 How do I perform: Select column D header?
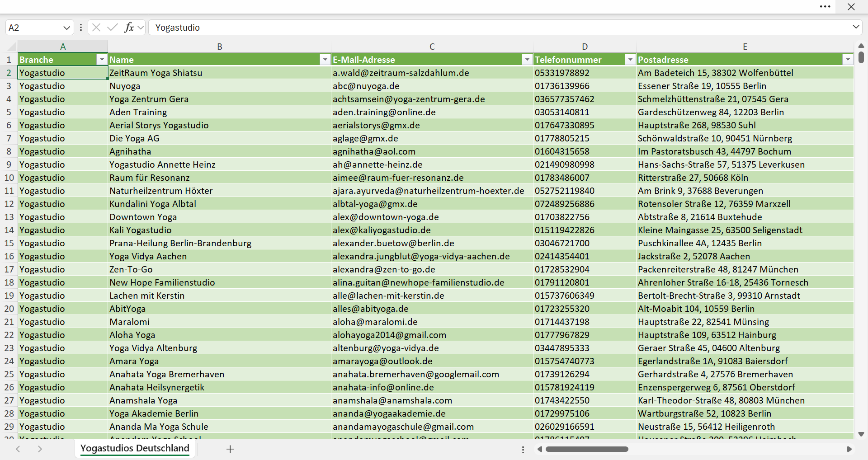pos(585,47)
